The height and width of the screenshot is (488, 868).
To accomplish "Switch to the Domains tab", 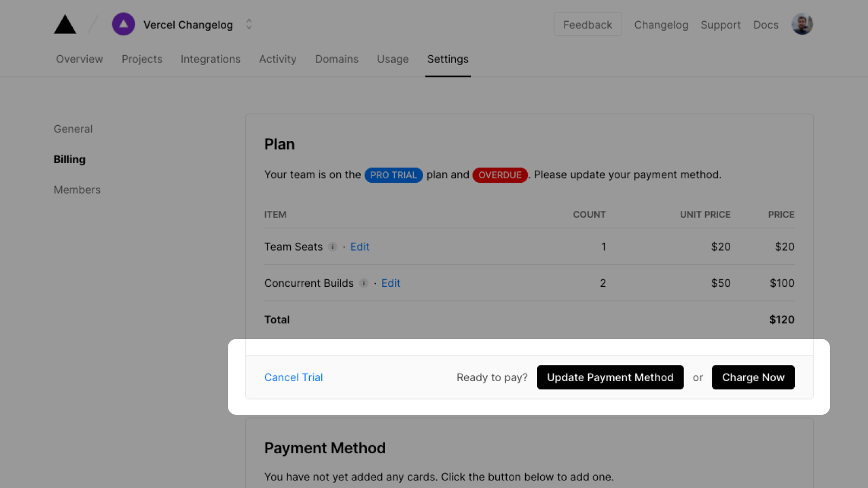I will [336, 59].
